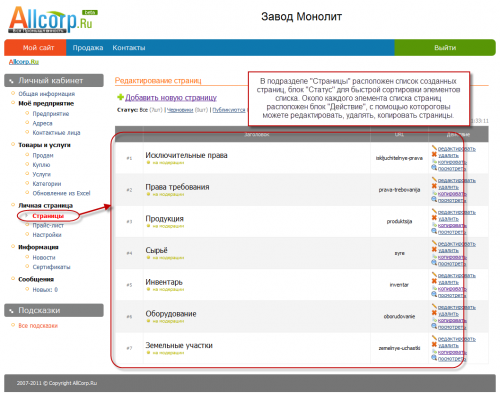Click view magnifier icon for Исключительные права
The height and width of the screenshot is (393, 500).
click(434, 168)
